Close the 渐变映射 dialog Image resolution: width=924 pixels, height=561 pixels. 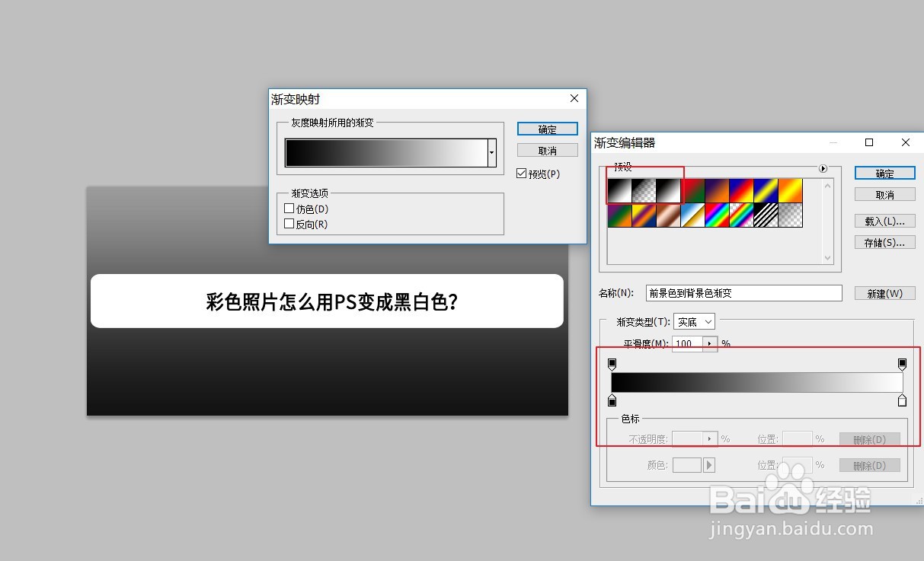point(574,98)
